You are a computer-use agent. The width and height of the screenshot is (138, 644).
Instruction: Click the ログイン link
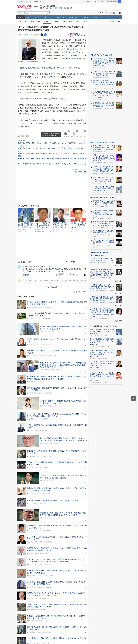(42, 8)
